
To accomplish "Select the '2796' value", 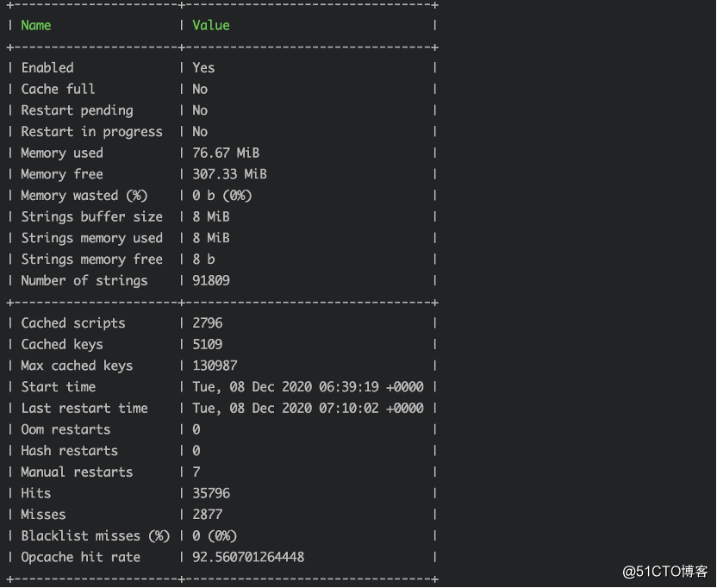I will tap(207, 323).
